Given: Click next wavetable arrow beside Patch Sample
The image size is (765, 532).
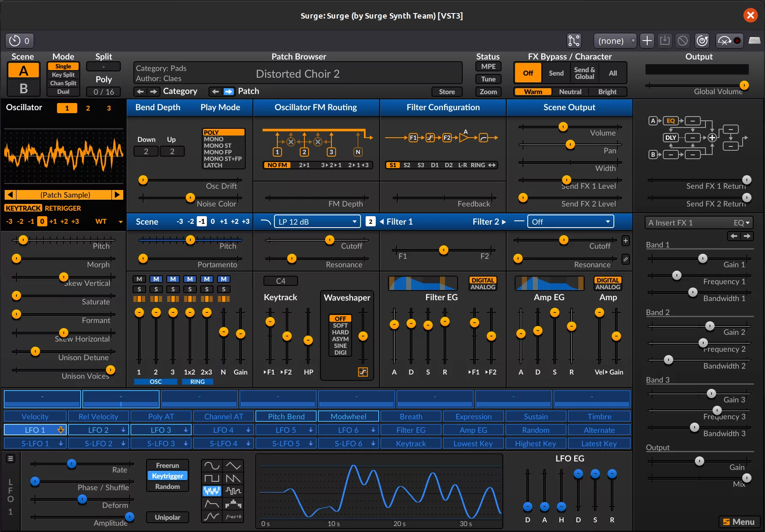Looking at the screenshot, I should click(118, 195).
